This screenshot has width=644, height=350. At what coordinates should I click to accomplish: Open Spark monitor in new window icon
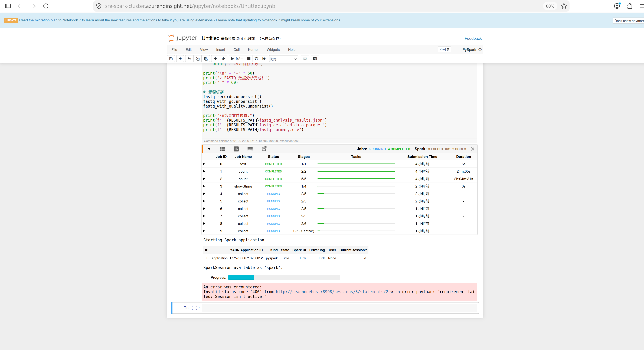(x=264, y=149)
